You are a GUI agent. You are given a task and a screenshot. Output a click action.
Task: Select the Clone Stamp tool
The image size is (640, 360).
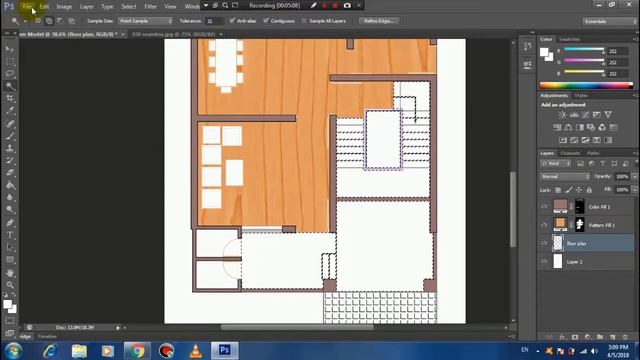point(10,148)
